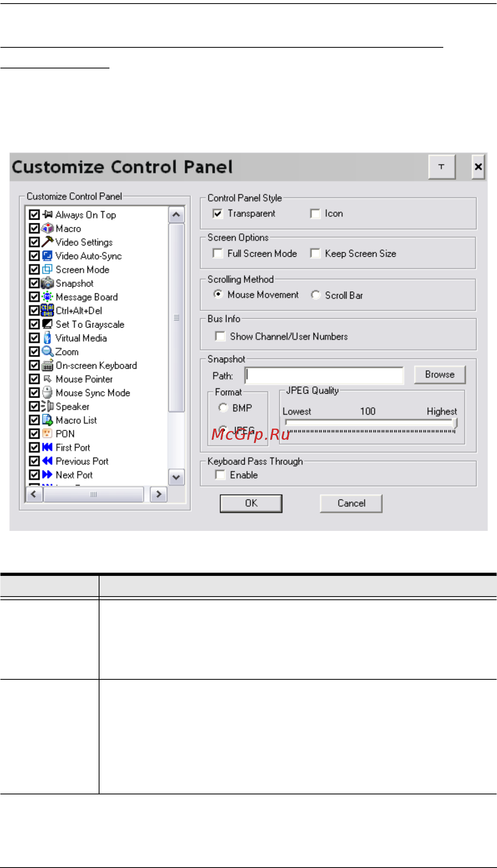Viewport: 497px width, 868px height.
Task: Enable Keyboard Pass Through checkbox
Action: tap(220, 475)
